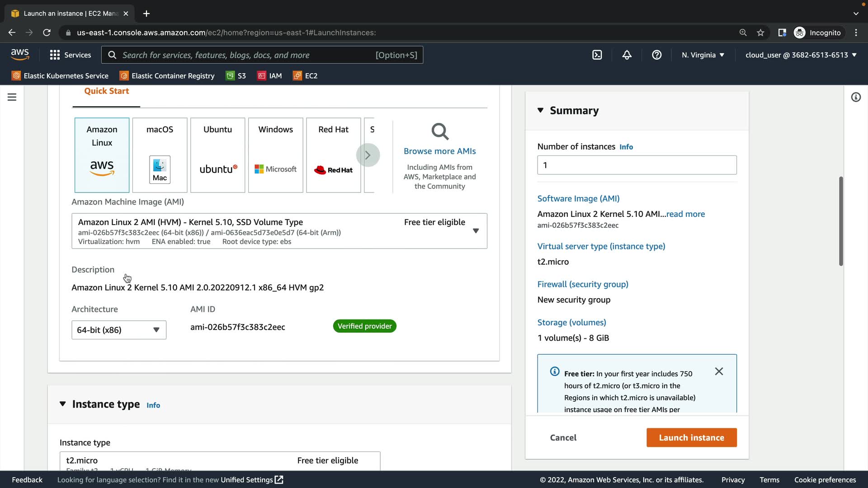Click the AWS logo home icon

coord(20,55)
